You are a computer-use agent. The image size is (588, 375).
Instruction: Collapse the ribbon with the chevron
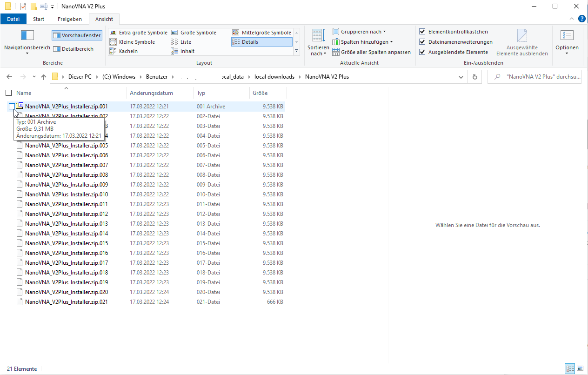572,19
